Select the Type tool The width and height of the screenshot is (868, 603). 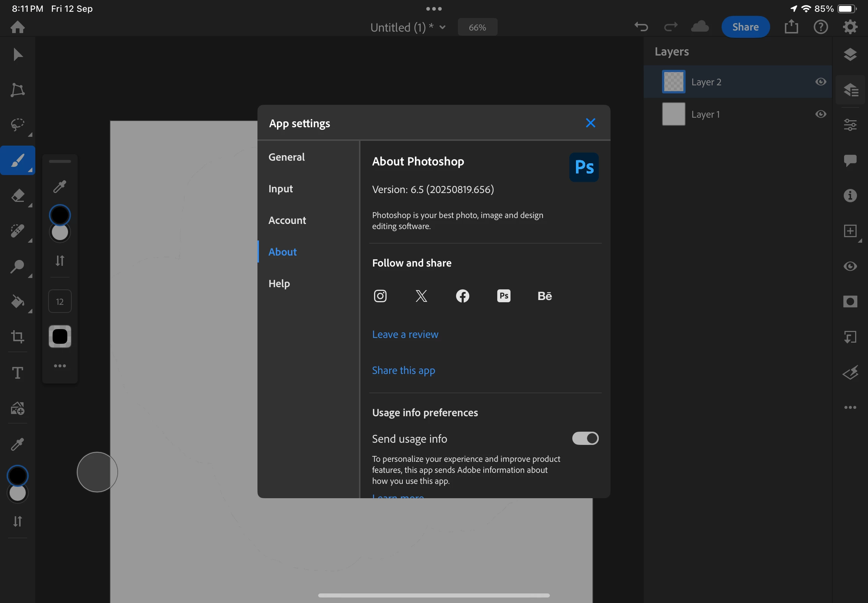click(x=17, y=373)
